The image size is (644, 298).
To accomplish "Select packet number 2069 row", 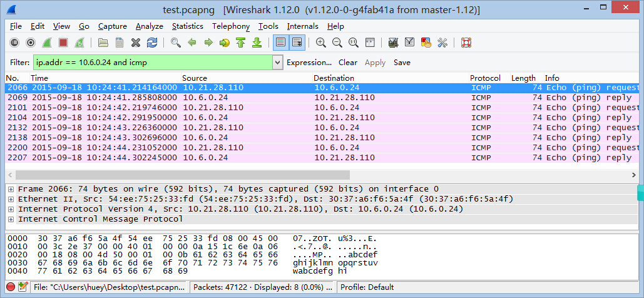I will (322, 98).
